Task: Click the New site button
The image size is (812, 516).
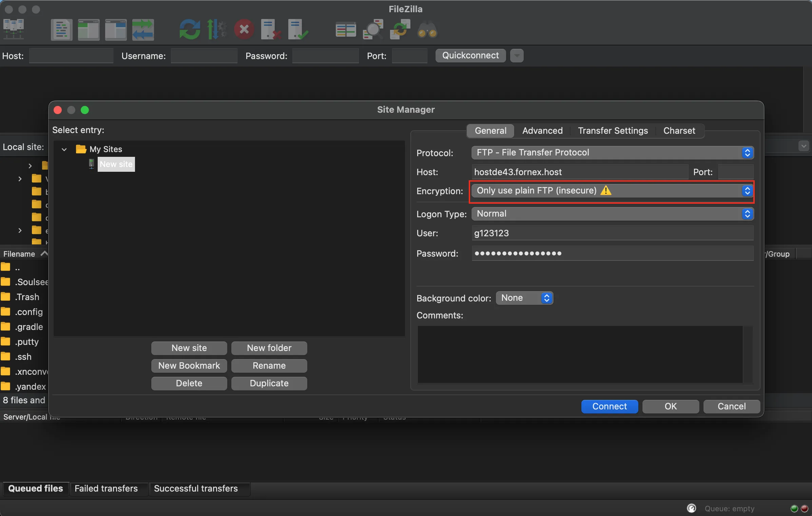Action: coord(189,348)
